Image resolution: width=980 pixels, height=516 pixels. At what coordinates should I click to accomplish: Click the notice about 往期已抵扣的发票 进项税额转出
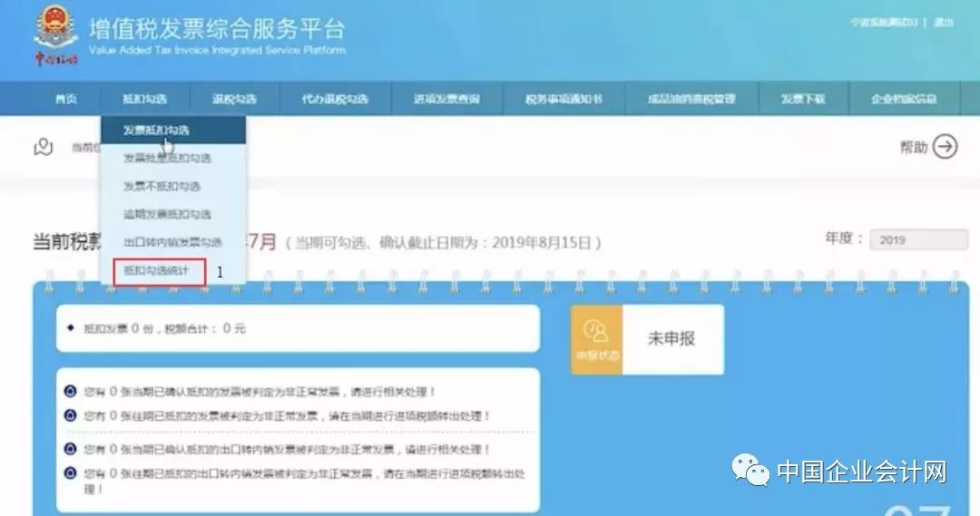pyautogui.click(x=287, y=415)
